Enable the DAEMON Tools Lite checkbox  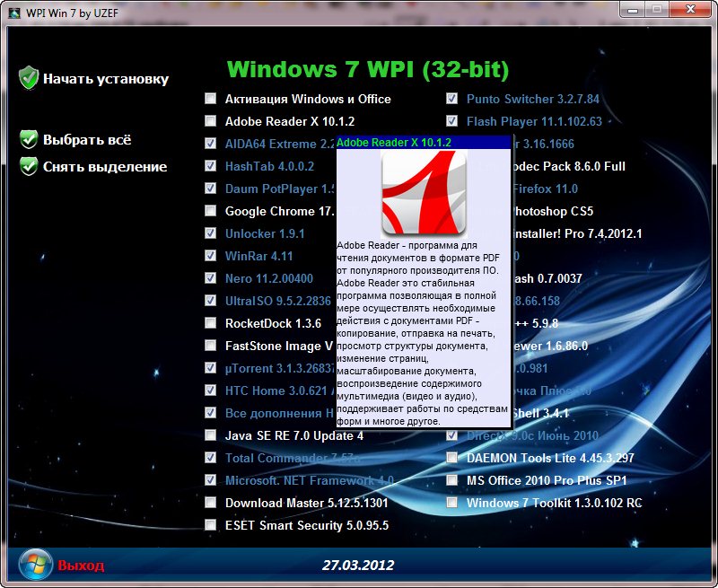coord(452,458)
